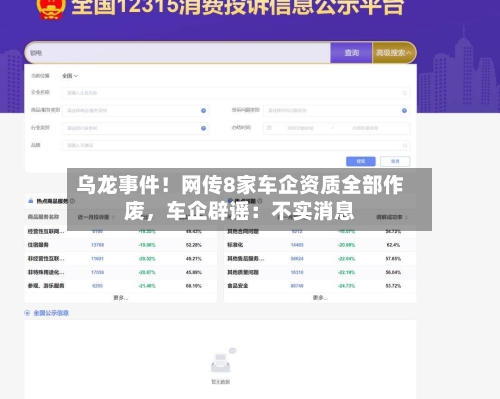Click the -24.73% change value for 食品安全
The width and height of the screenshot is (500, 399).
click(347, 286)
